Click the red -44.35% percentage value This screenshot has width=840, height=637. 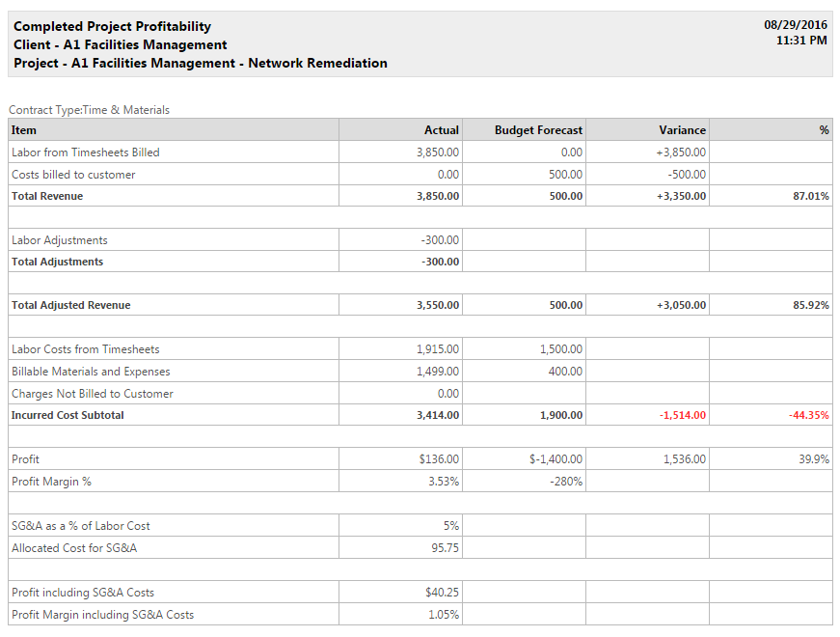[809, 415]
